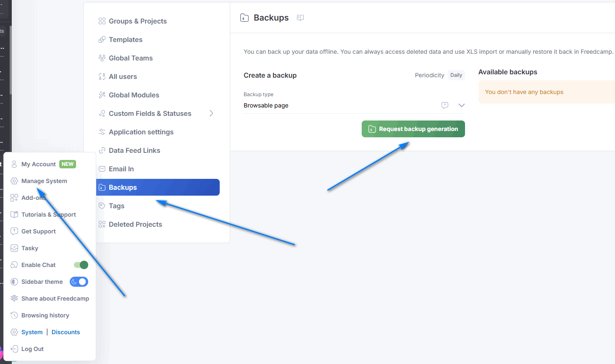Toggle the Enable Chat switch

(81, 265)
